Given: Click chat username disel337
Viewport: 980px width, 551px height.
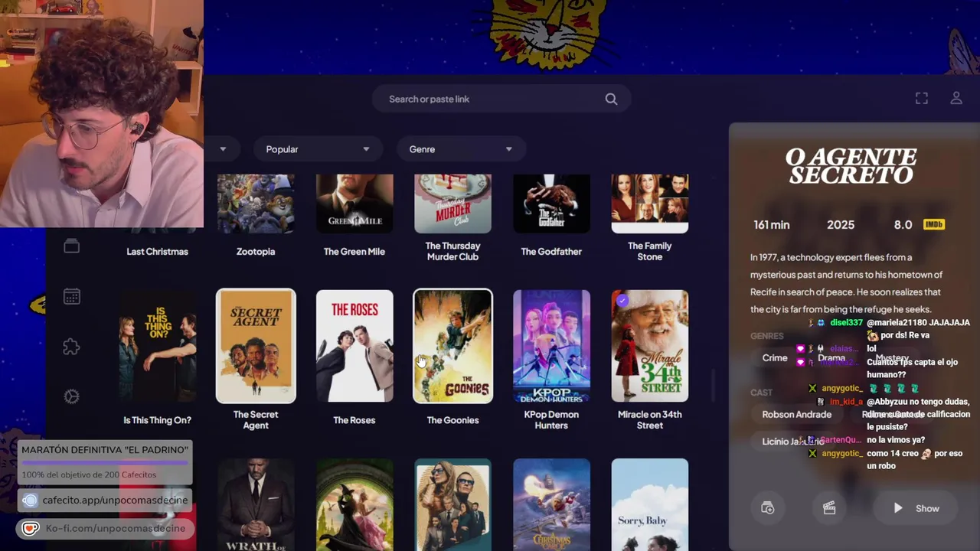Looking at the screenshot, I should (847, 323).
